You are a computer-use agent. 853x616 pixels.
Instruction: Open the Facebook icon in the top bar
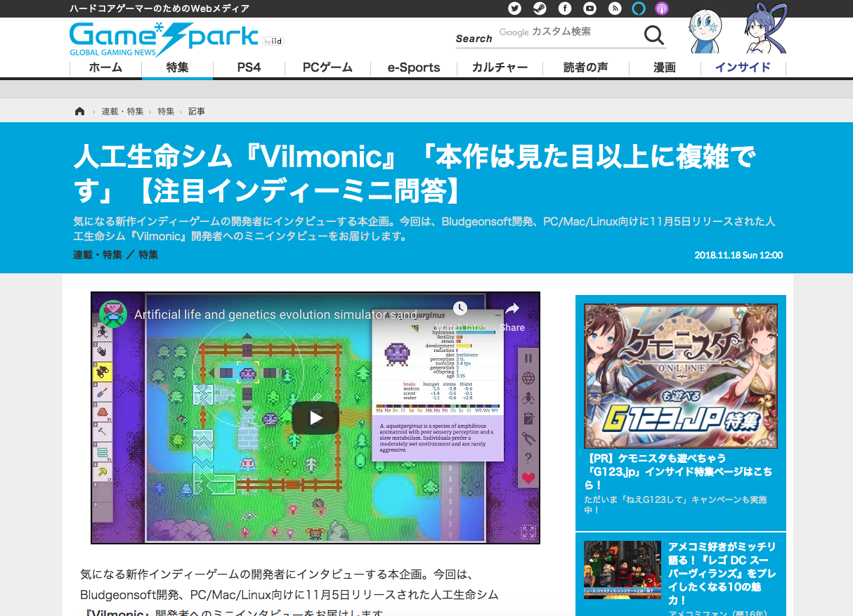coord(565,8)
